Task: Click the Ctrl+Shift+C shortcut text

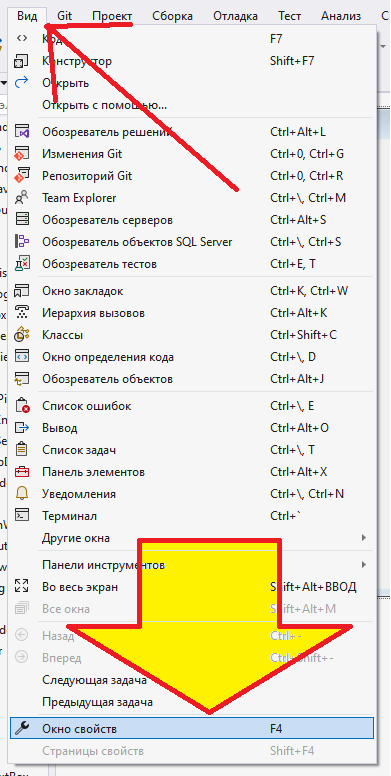Action: click(303, 335)
